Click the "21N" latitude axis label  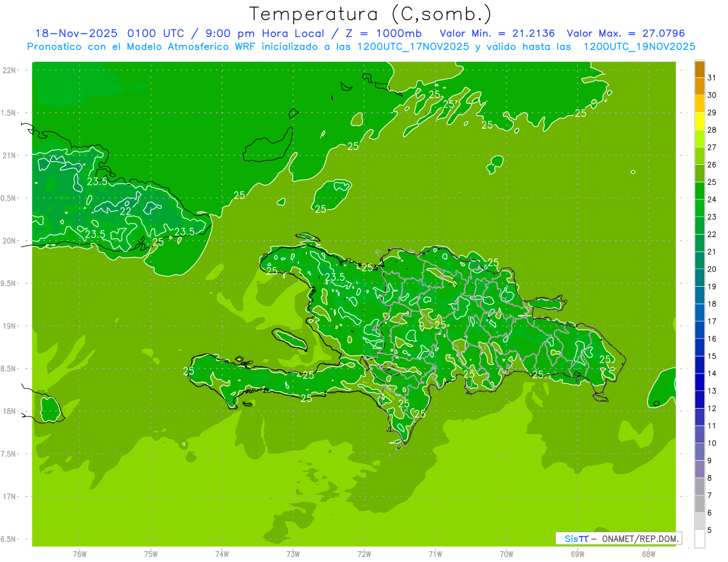coord(9,155)
